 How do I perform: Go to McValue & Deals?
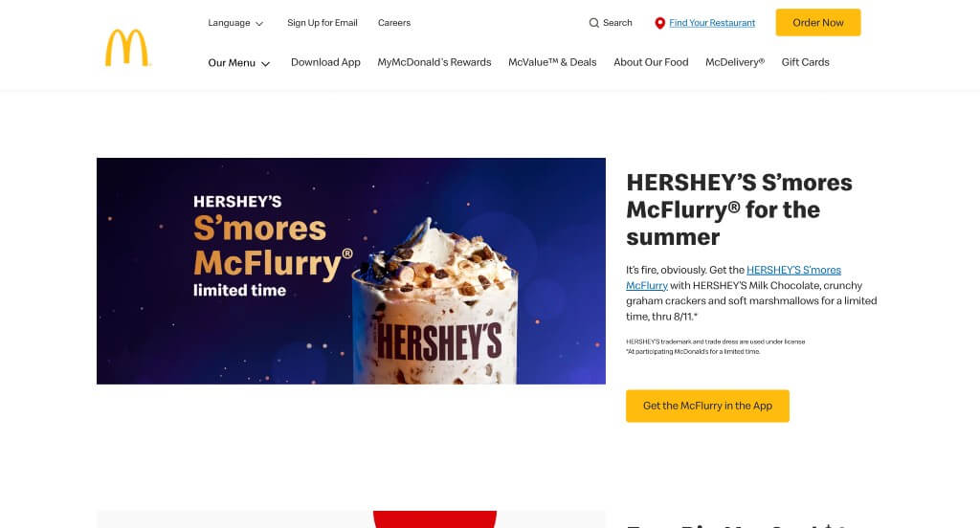(x=552, y=62)
